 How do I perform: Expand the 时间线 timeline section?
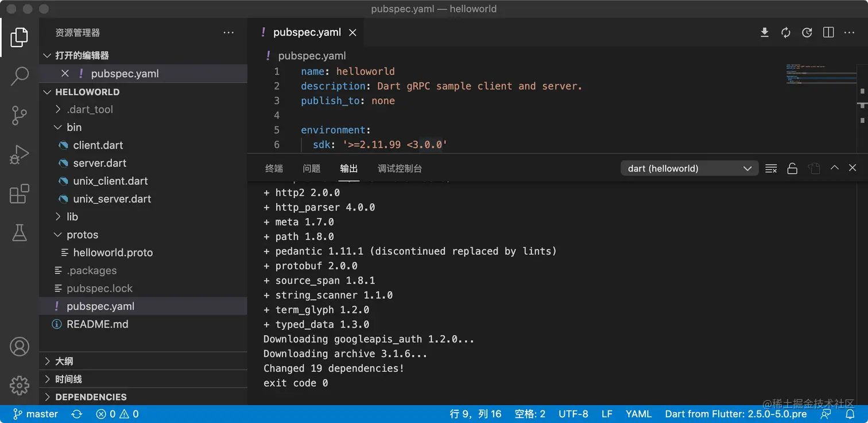144,379
